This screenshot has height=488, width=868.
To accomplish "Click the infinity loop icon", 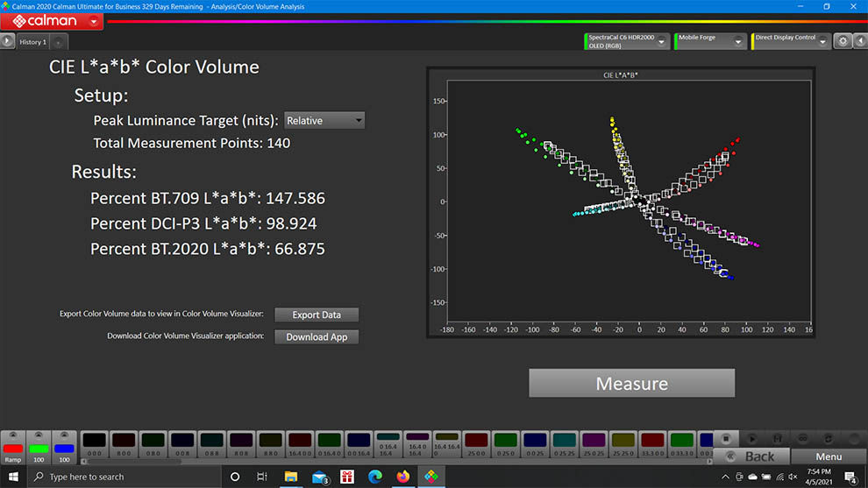I will [802, 439].
